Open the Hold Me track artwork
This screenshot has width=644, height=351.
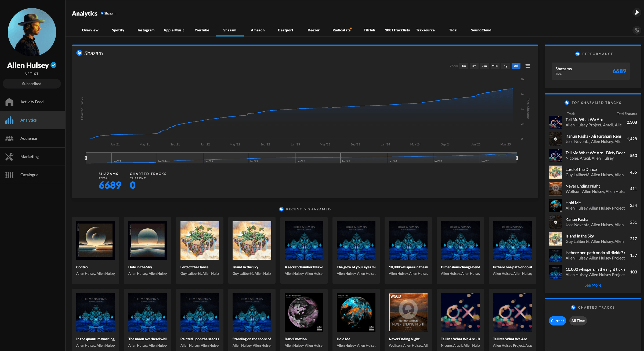point(356,312)
